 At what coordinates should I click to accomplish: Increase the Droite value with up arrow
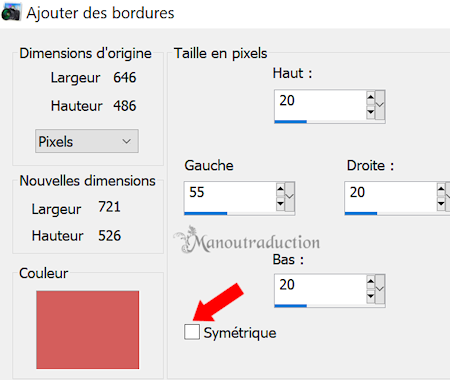click(441, 190)
